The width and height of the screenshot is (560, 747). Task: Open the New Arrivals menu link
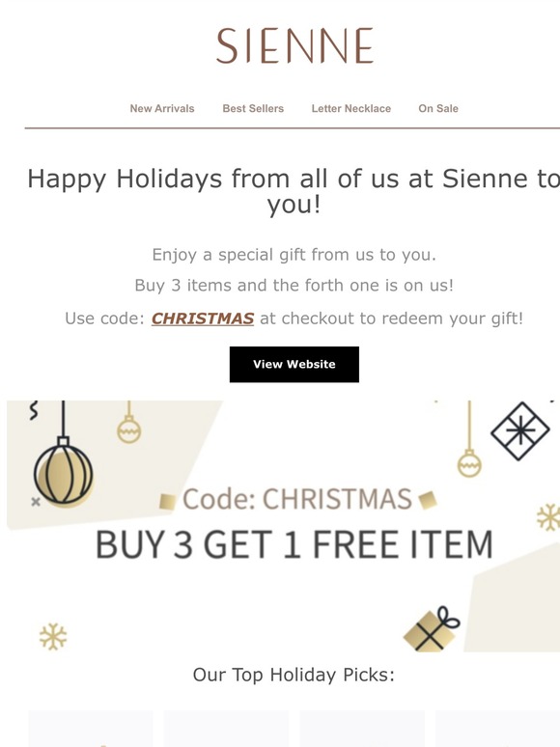[x=162, y=109]
